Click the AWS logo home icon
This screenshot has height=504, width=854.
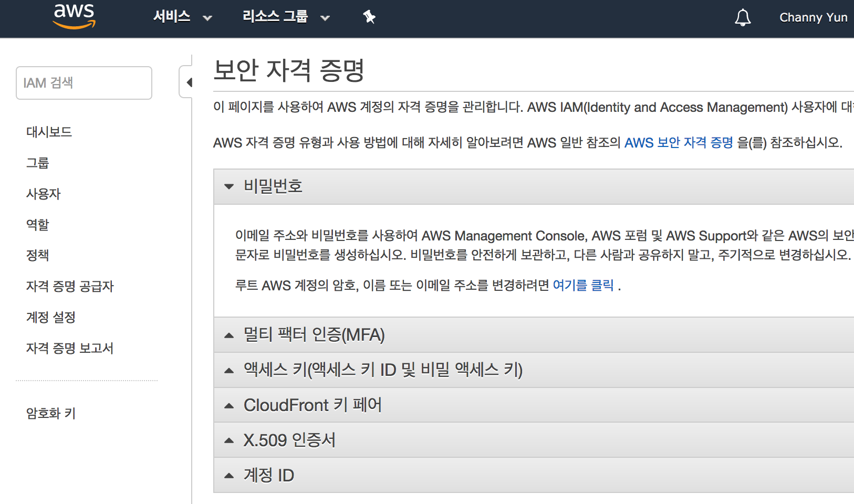pos(74,16)
